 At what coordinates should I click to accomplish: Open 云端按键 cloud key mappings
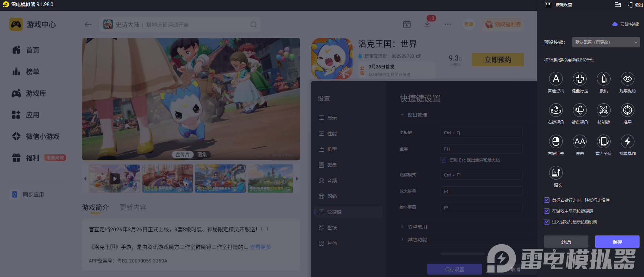click(626, 24)
